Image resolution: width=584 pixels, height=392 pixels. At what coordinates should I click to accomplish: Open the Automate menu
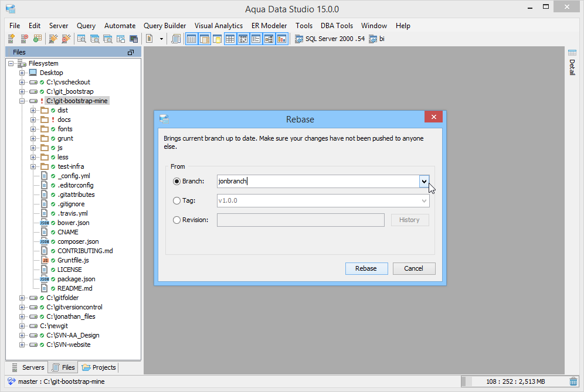click(120, 26)
